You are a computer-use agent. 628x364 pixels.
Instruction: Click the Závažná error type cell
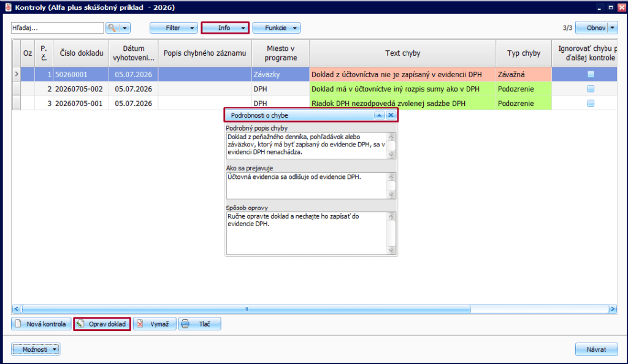524,74
